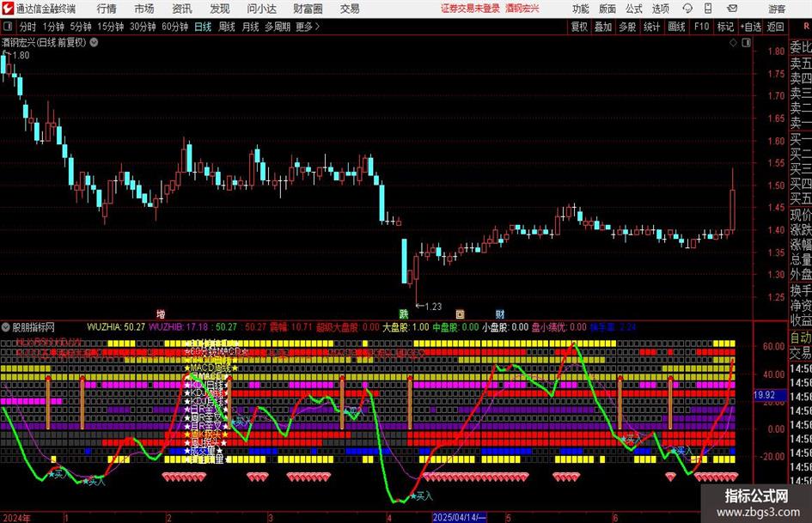Toggle the side panel icon beside the diamond
The height and width of the screenshot is (523, 812).
click(x=746, y=43)
